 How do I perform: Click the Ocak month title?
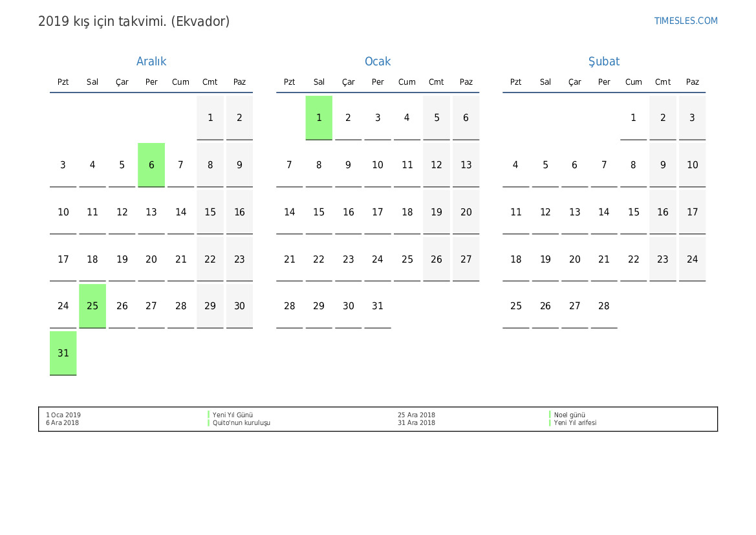coord(378,61)
